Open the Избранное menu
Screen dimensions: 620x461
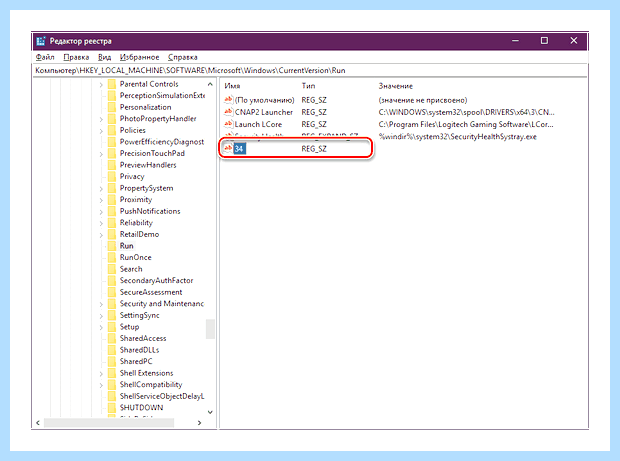[140, 57]
